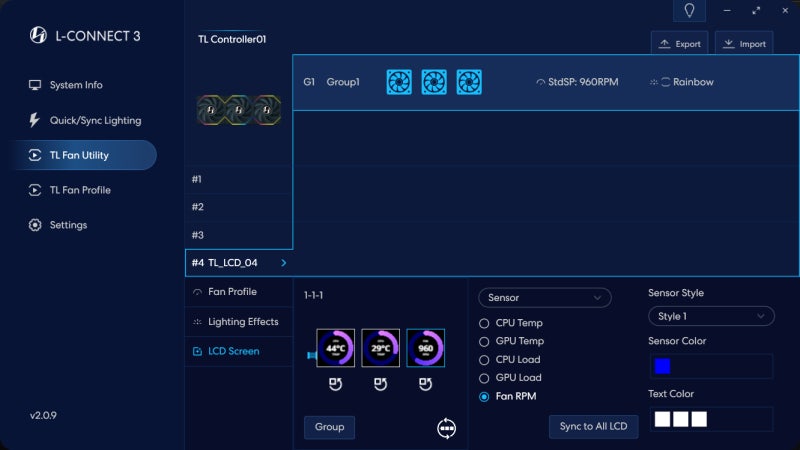Expand the #4 TL_LCD_04 row chevron
The image size is (800, 450).
tap(284, 263)
